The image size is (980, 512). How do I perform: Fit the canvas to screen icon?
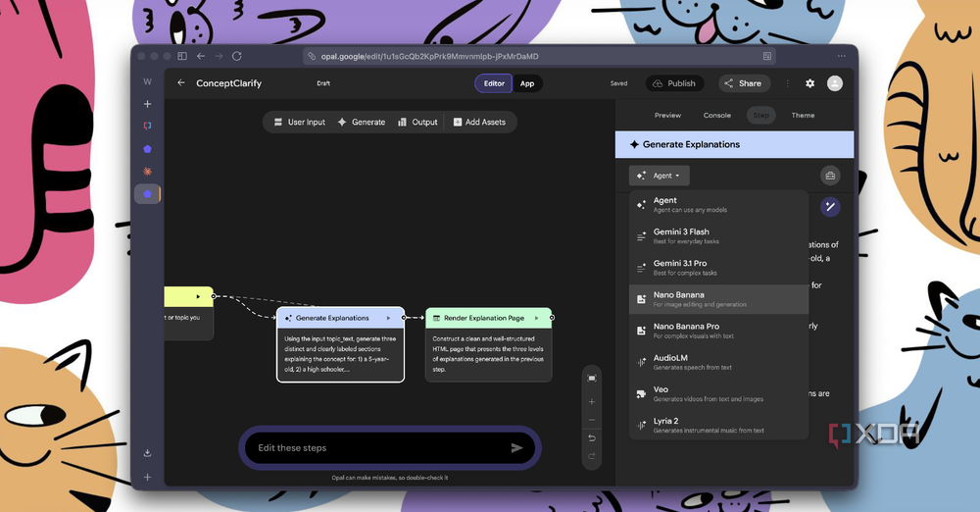(x=591, y=378)
